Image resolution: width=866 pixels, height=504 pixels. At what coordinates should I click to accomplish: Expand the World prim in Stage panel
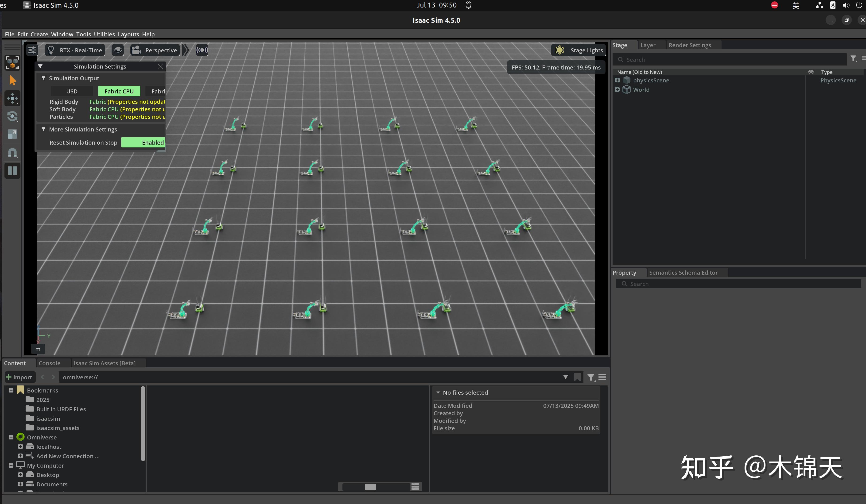click(617, 89)
